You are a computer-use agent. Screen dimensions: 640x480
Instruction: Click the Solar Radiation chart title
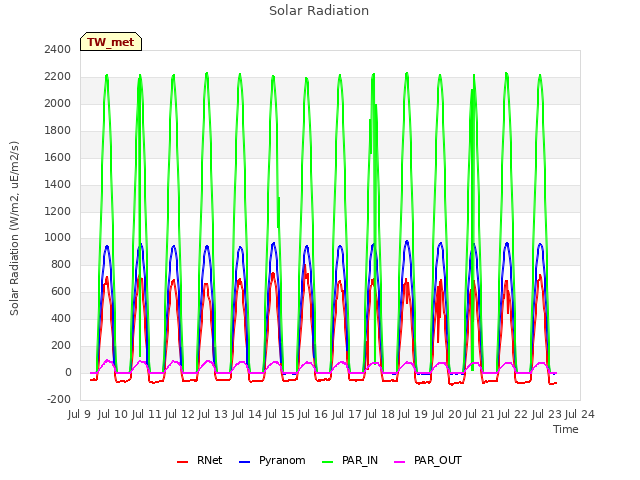pos(319,11)
